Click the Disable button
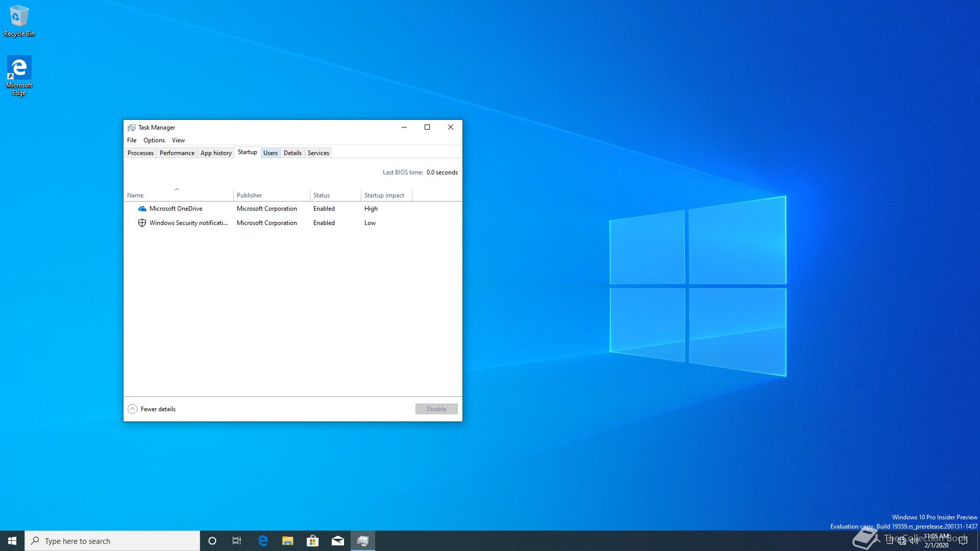Viewport: 980px width, 551px height. point(436,409)
